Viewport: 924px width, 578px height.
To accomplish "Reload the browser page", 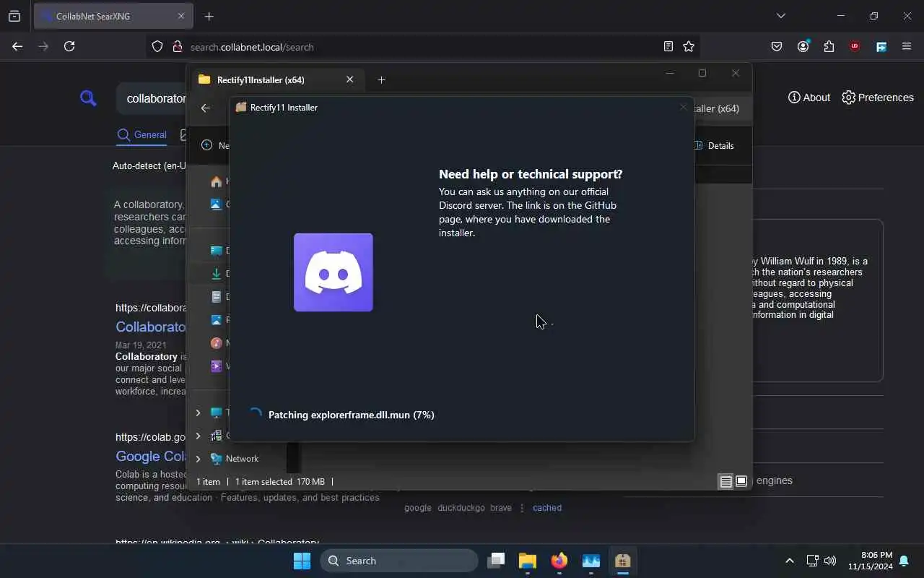I will click(x=69, y=46).
